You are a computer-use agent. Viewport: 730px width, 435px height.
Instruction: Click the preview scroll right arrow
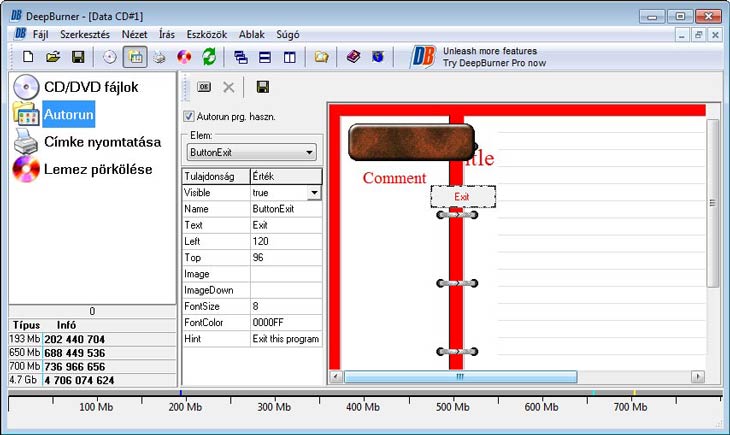pyautogui.click(x=697, y=377)
